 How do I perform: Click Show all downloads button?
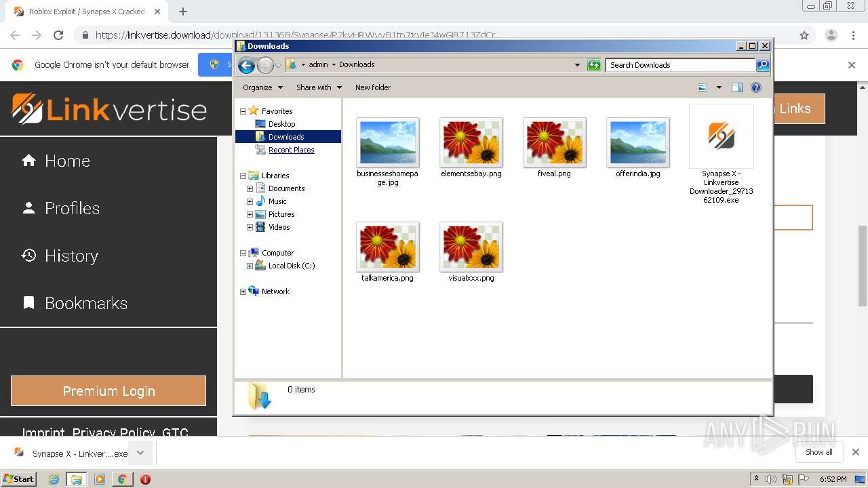[819, 452]
